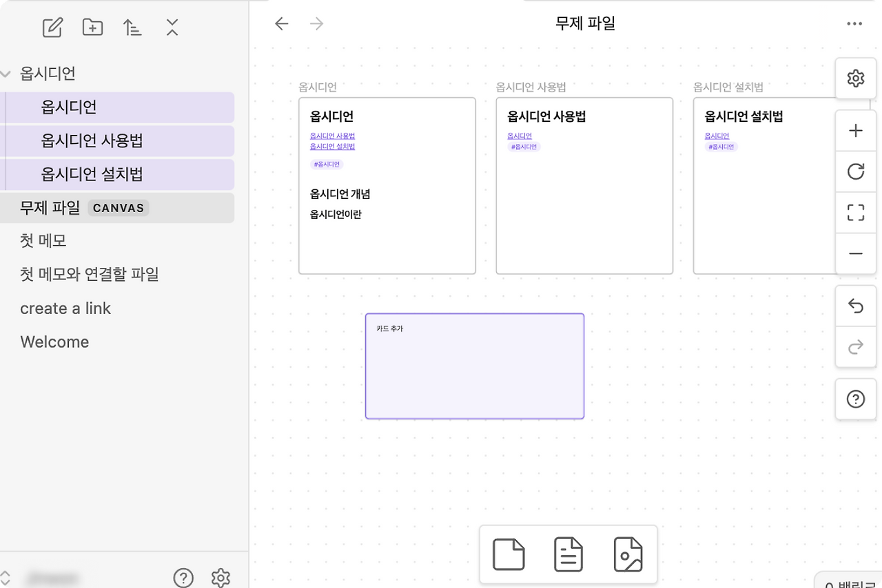Click the 옵시디언이란 text in the card
Screen dimensions: 882x588
coord(336,215)
